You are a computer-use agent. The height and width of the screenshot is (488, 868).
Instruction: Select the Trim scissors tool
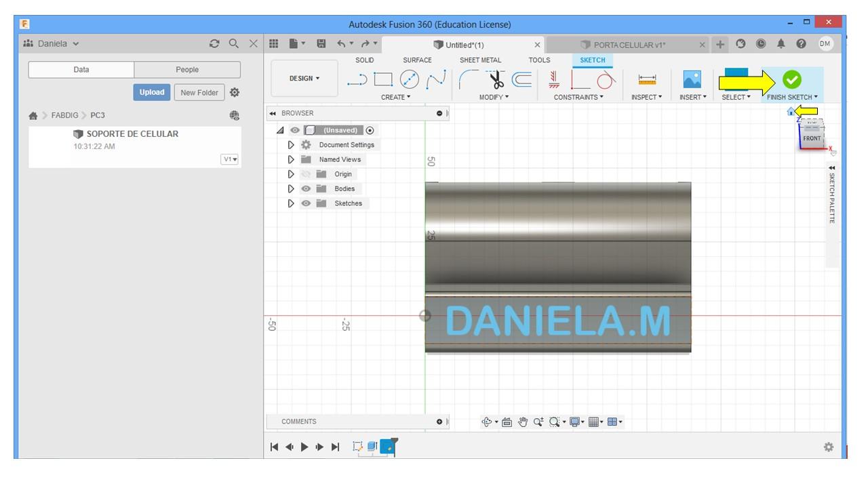[x=497, y=80]
